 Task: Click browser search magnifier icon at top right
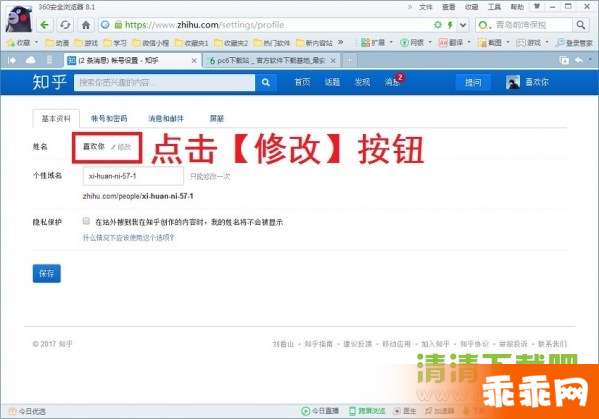(x=581, y=25)
